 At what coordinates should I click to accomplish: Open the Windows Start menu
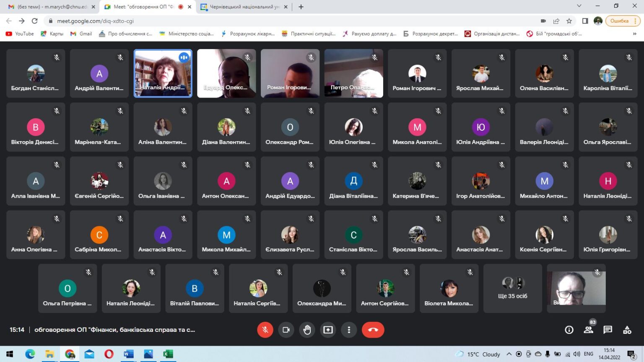point(10,354)
